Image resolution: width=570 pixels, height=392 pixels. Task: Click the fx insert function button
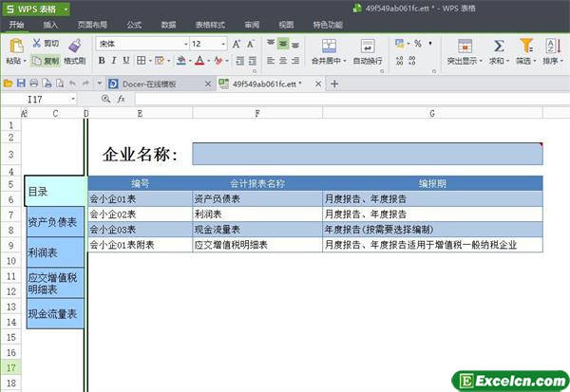[121, 99]
